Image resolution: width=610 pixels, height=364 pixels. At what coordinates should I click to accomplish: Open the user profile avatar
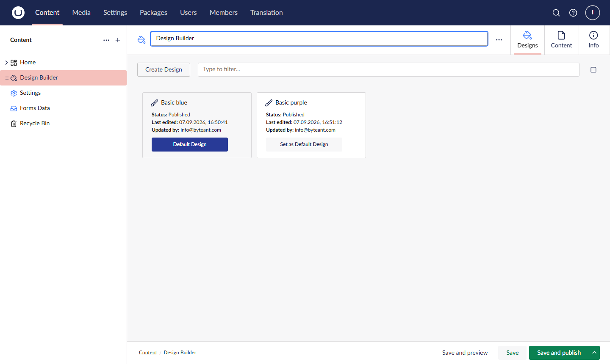(x=593, y=13)
